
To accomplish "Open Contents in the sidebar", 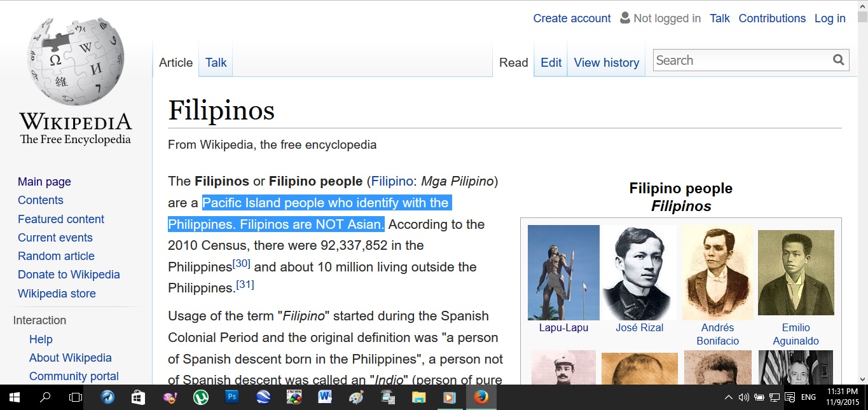I will coord(41,200).
